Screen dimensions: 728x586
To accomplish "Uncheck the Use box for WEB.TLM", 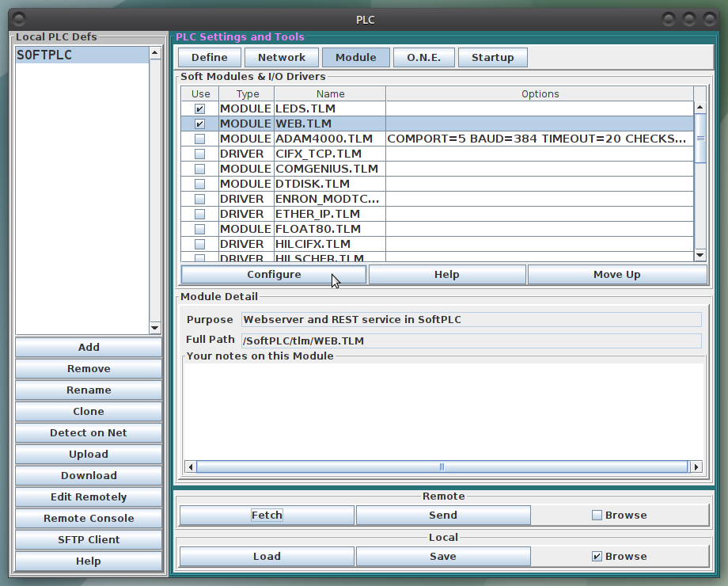I will tap(199, 124).
